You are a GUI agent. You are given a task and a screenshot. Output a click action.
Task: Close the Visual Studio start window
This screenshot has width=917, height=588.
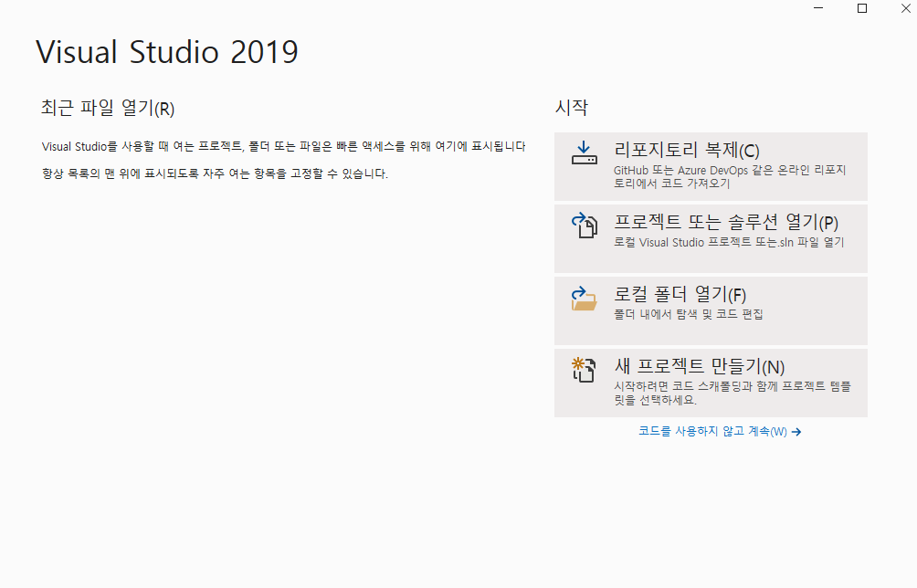[905, 8]
